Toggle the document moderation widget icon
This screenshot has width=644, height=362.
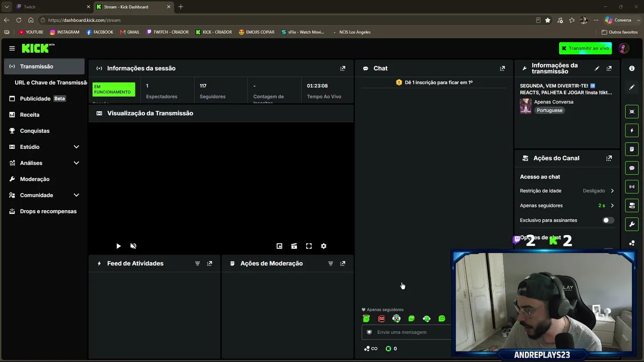pyautogui.click(x=632, y=149)
